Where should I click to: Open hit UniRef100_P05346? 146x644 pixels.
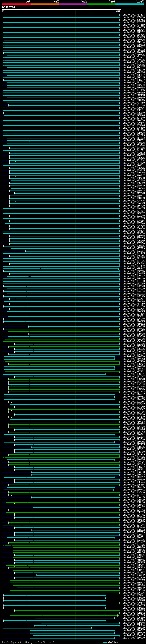(134, 123)
